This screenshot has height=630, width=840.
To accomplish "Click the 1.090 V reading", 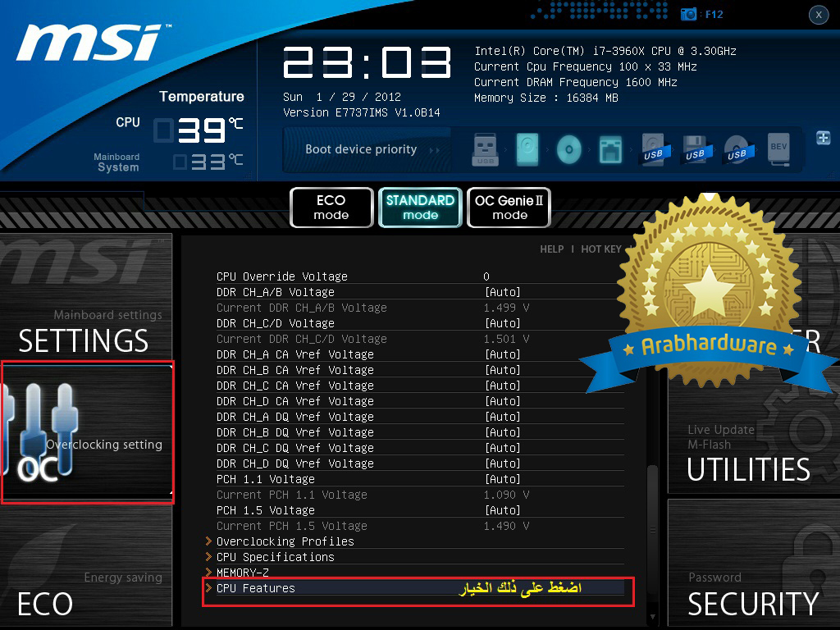I will point(506,495).
